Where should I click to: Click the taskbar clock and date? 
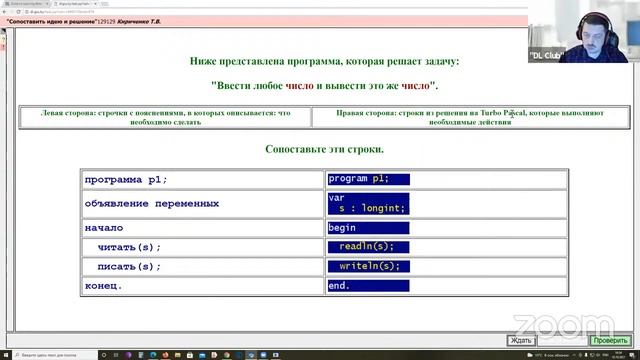618,355
